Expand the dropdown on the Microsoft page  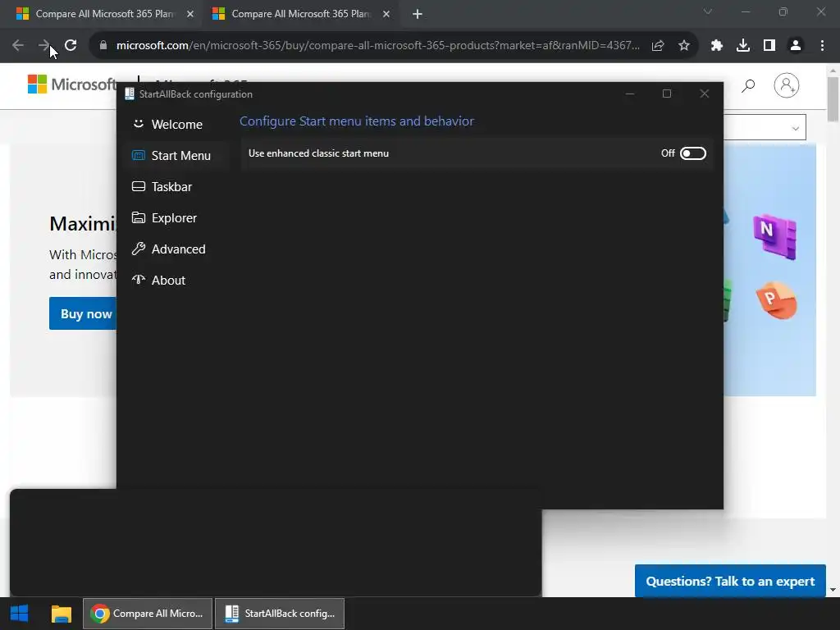coord(796,128)
